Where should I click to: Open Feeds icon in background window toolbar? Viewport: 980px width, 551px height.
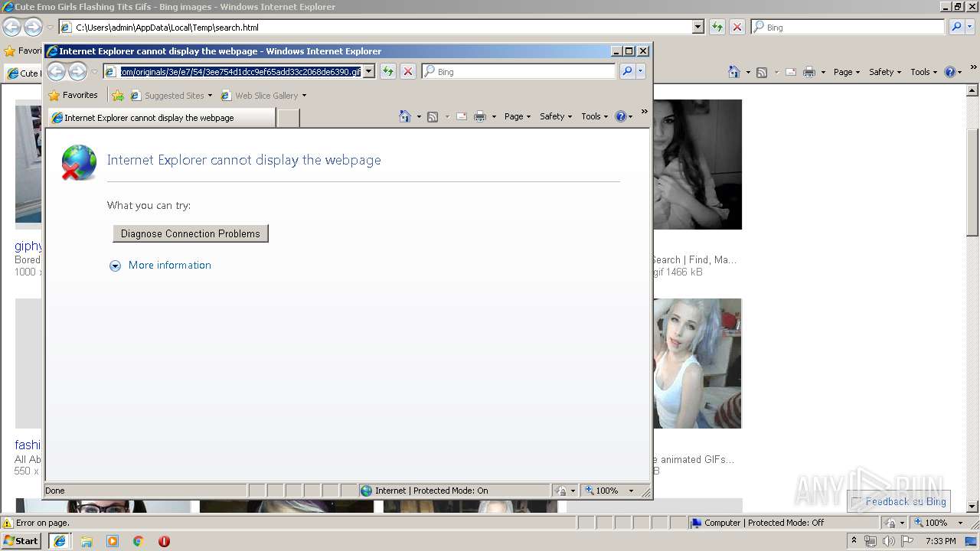(762, 72)
